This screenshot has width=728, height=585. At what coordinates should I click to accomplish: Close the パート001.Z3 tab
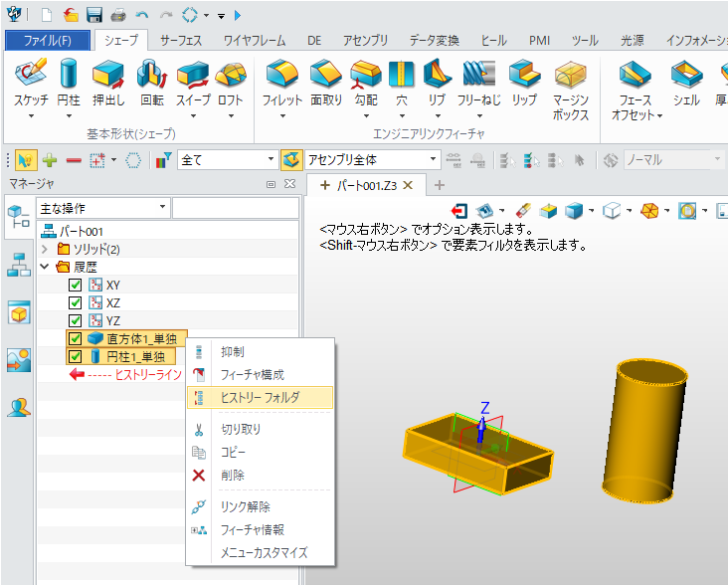408,185
